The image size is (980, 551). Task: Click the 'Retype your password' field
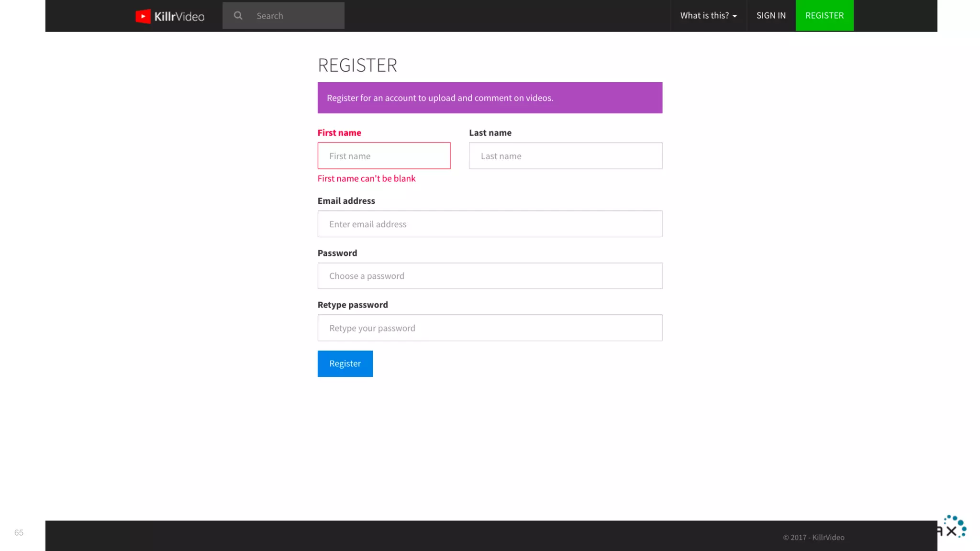(x=490, y=328)
